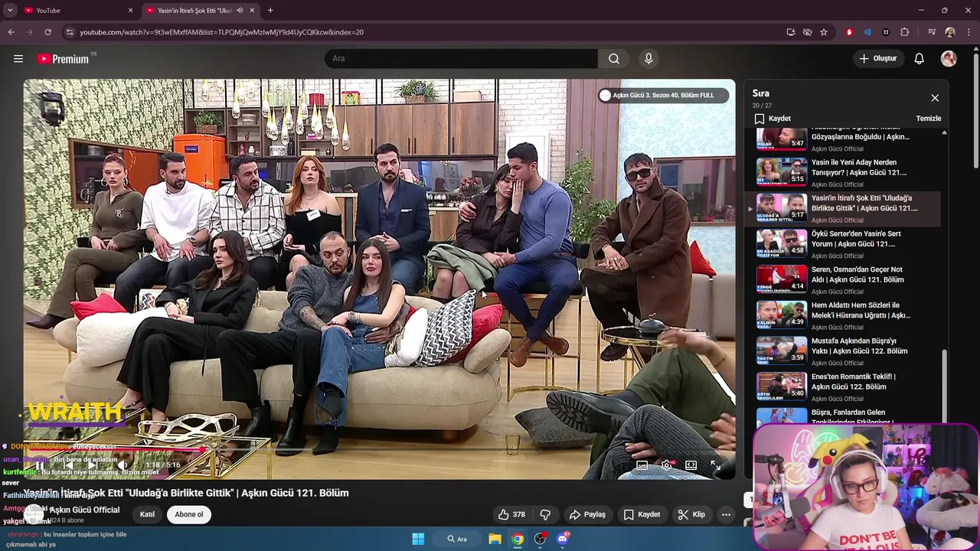Open Discord from the taskbar
The image size is (980, 551).
pyautogui.click(x=563, y=539)
